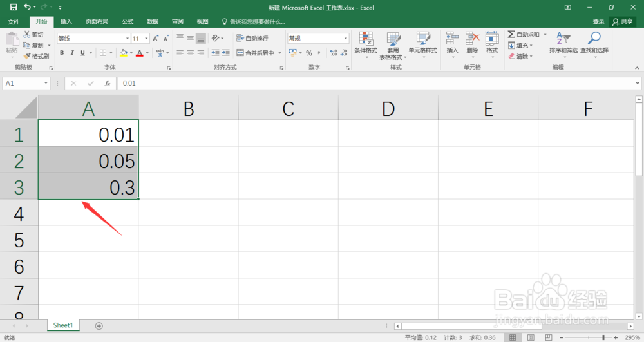Click 登录 sign in link
The image size is (644, 342).
pyautogui.click(x=598, y=22)
